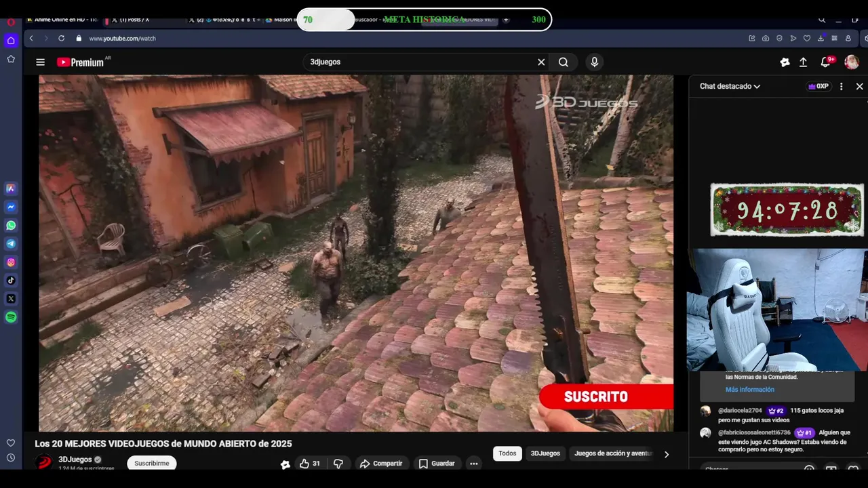This screenshot has width=868, height=488.
Task: Open Spotify in Opera sidebar
Action: point(11,317)
